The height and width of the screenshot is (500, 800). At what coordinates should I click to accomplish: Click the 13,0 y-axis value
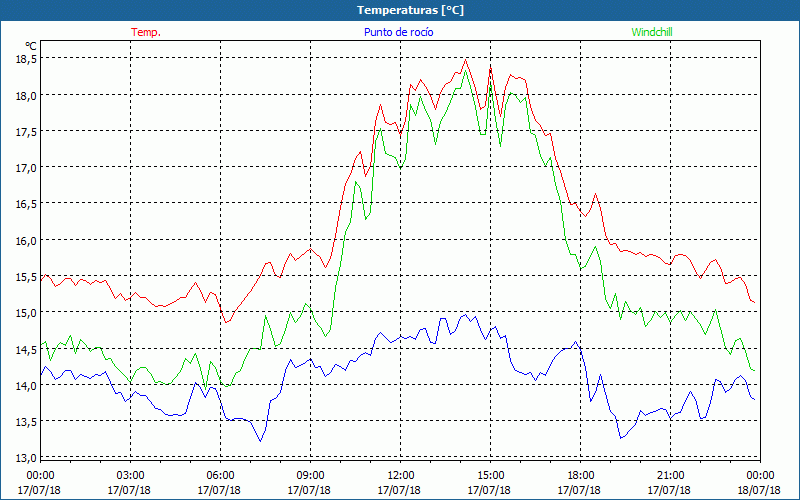[26, 458]
